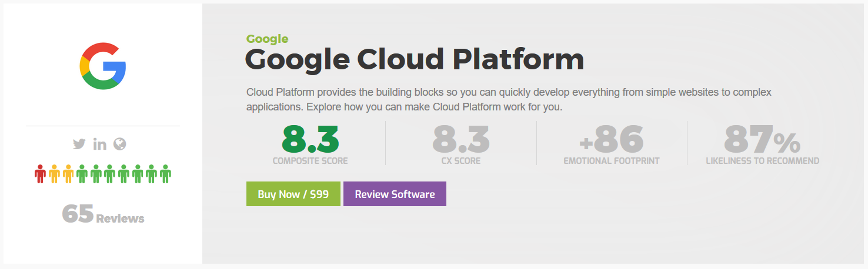
Task: Click the 87% likeliness to recommend
Action: tap(762, 141)
